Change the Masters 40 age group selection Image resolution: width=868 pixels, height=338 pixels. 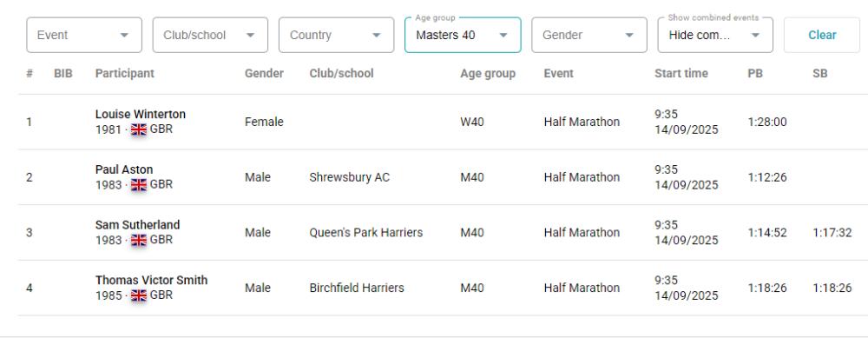tap(463, 35)
